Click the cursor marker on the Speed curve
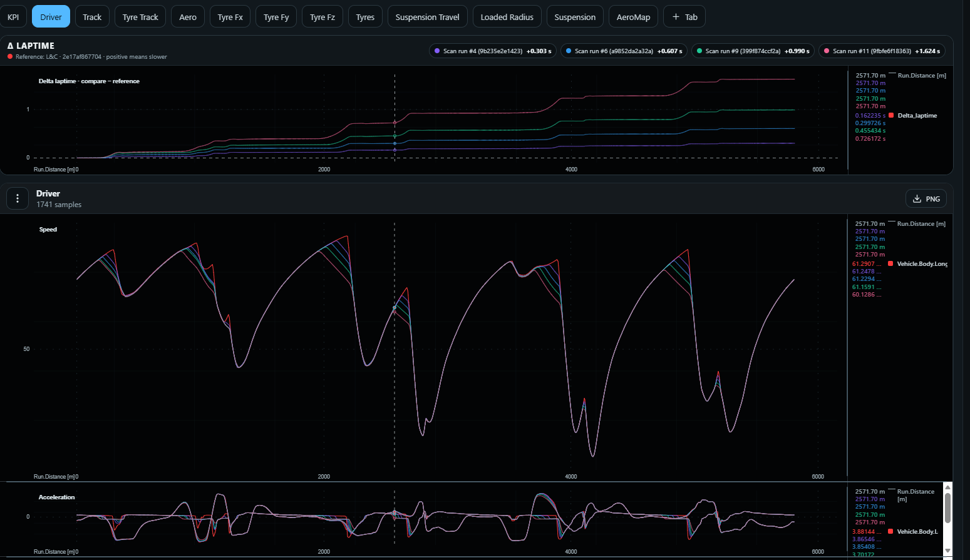Viewport: 970px width, 560px height. coord(395,308)
